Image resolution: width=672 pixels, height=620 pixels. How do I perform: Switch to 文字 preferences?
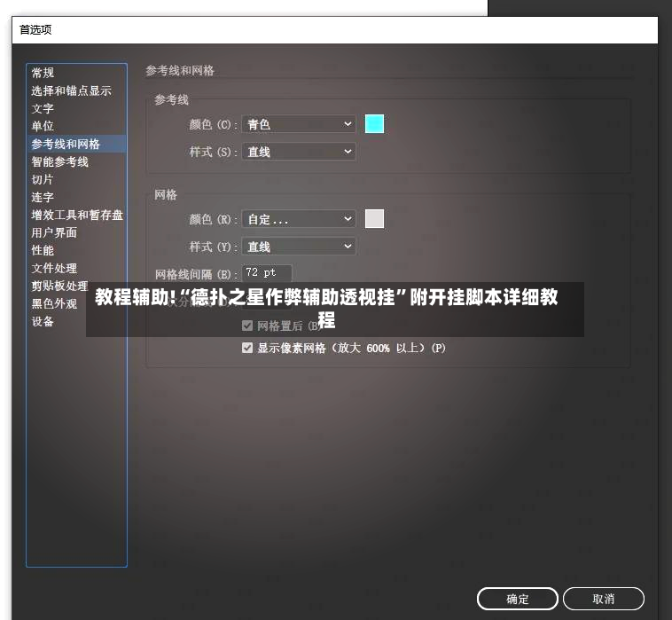point(43,108)
